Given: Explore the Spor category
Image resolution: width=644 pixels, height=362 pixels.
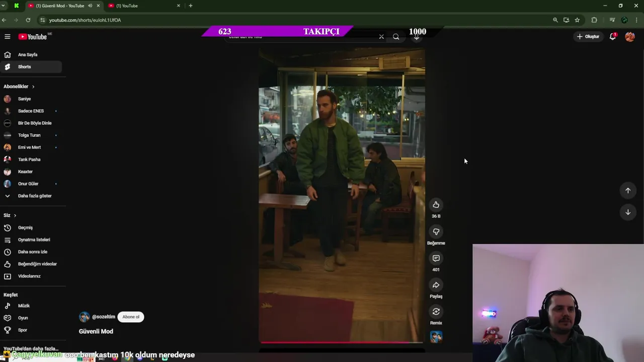Looking at the screenshot, I should 31,330.
